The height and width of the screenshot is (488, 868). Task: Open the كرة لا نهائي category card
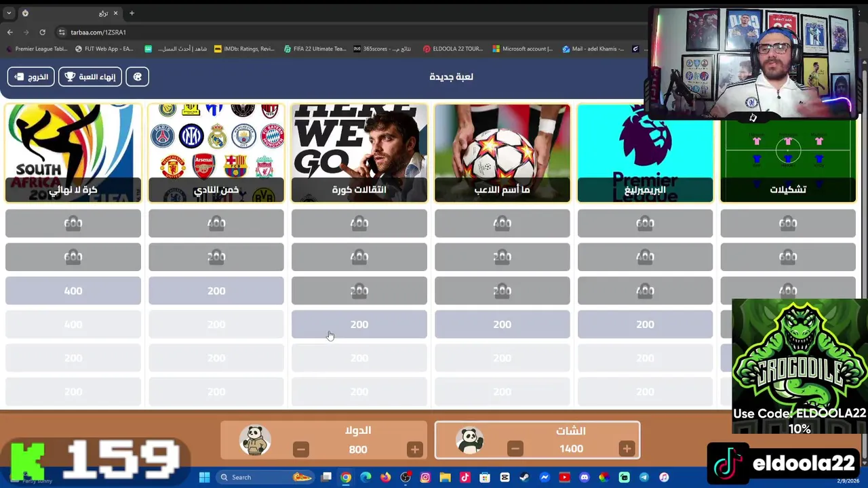click(x=73, y=153)
